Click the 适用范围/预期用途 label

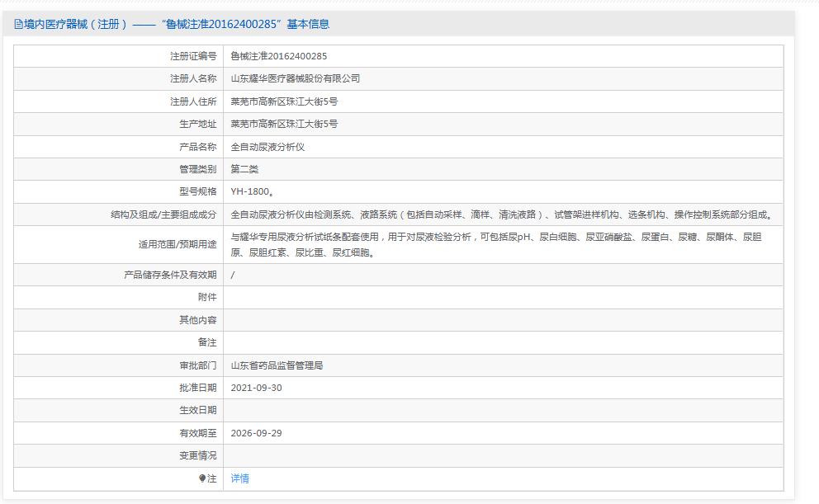[178, 244]
